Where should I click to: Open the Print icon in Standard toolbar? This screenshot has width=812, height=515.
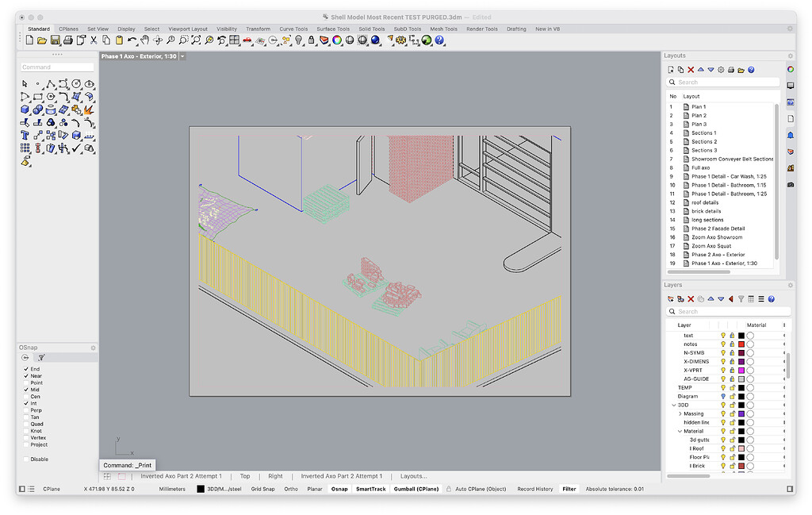[x=68, y=40]
